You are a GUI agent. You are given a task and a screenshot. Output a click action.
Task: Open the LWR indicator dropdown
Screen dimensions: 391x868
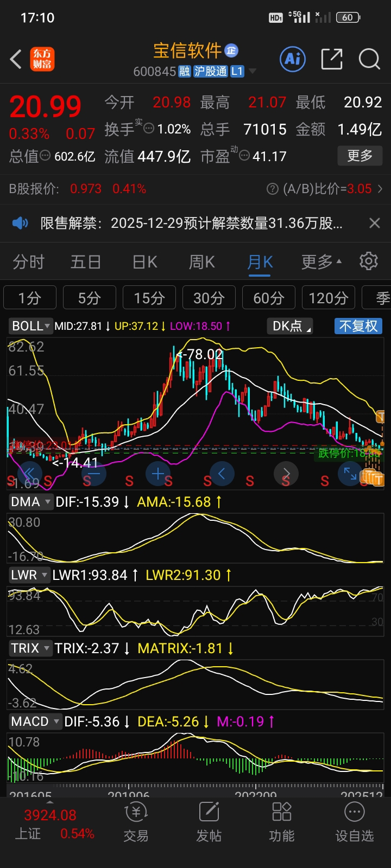pyautogui.click(x=29, y=575)
